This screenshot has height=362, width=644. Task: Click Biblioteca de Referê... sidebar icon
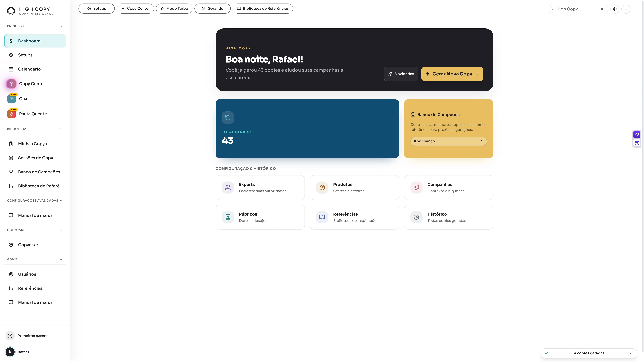click(x=11, y=186)
